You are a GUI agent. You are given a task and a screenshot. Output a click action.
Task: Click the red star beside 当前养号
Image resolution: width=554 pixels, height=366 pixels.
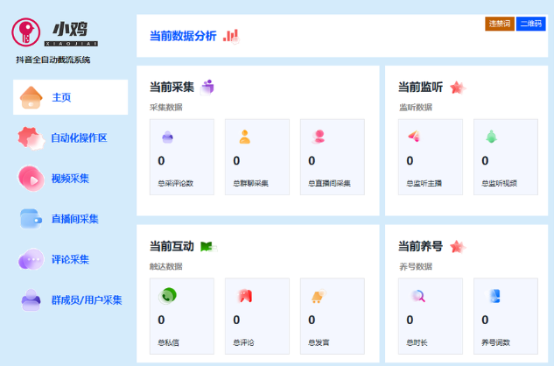tap(458, 247)
